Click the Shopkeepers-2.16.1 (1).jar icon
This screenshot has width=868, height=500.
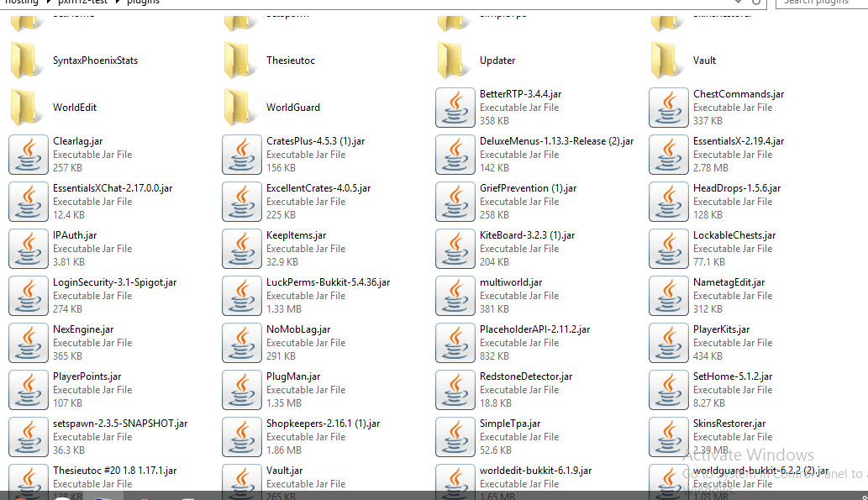click(x=242, y=437)
